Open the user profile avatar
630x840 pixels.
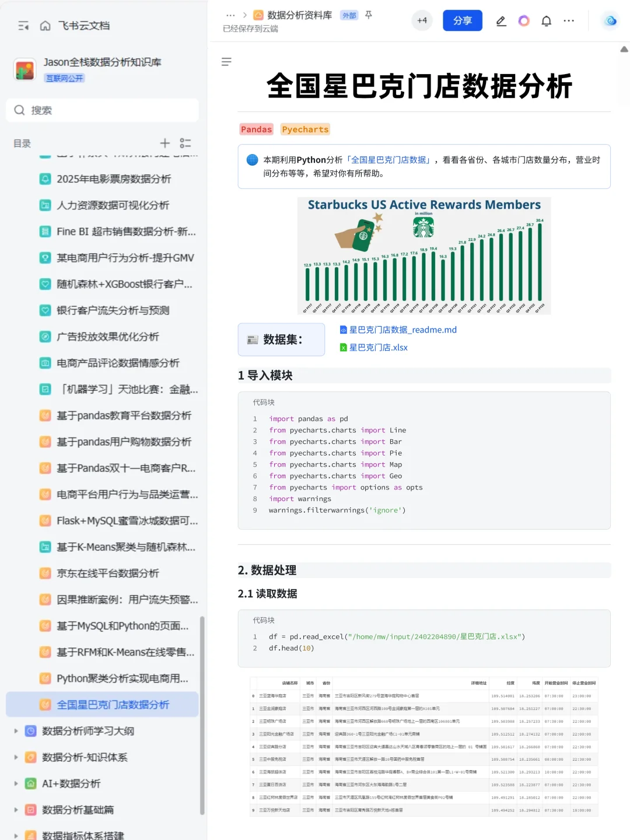pos(611,20)
